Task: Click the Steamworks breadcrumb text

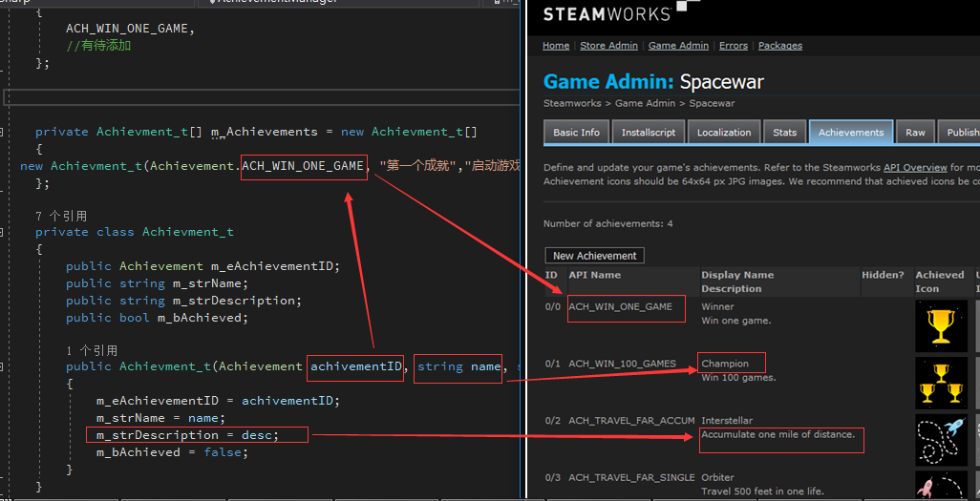Action: click(x=572, y=103)
